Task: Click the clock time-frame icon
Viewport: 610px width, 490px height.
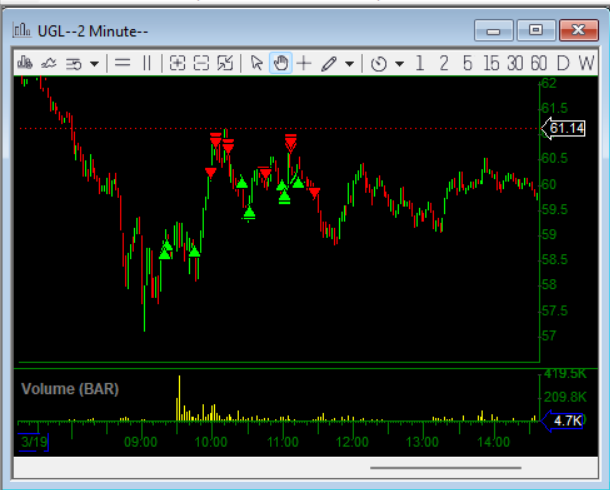Action: click(x=379, y=63)
